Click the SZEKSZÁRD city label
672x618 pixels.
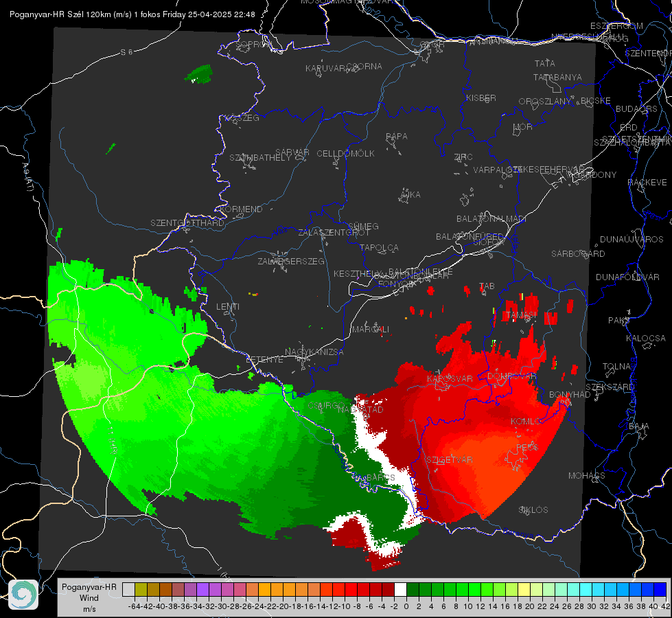pyautogui.click(x=610, y=387)
